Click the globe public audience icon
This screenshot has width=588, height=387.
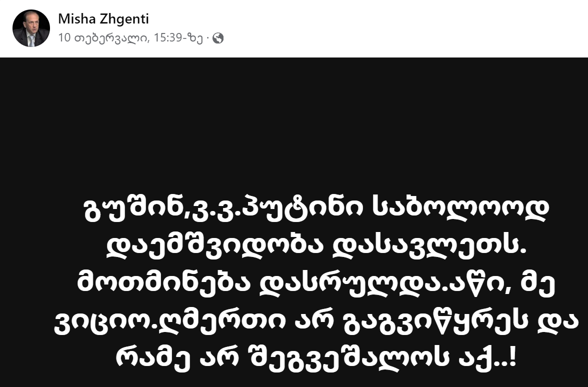click(218, 38)
